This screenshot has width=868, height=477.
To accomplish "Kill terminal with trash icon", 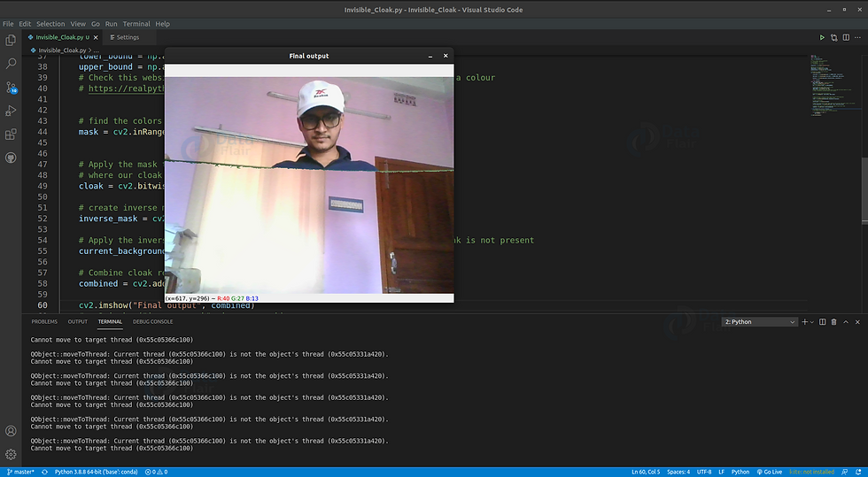I will pos(834,321).
